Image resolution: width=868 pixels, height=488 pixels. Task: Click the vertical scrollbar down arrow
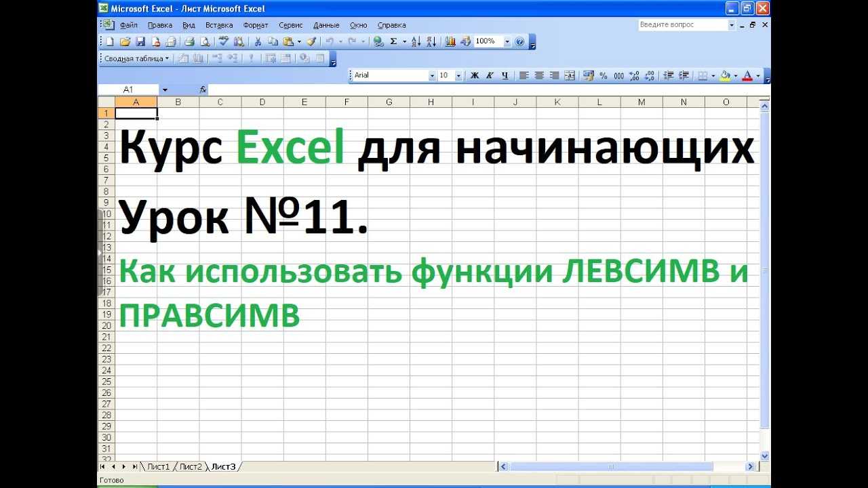pos(765,456)
